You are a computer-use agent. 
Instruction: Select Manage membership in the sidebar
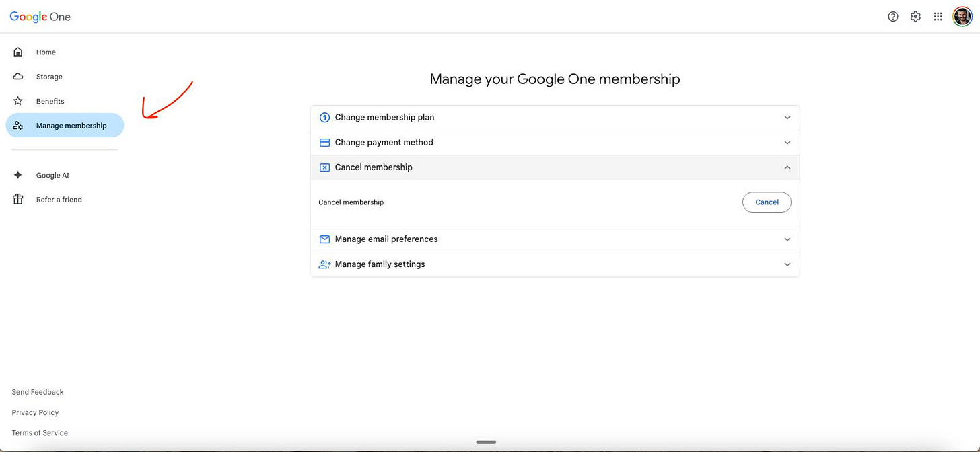[x=65, y=126]
